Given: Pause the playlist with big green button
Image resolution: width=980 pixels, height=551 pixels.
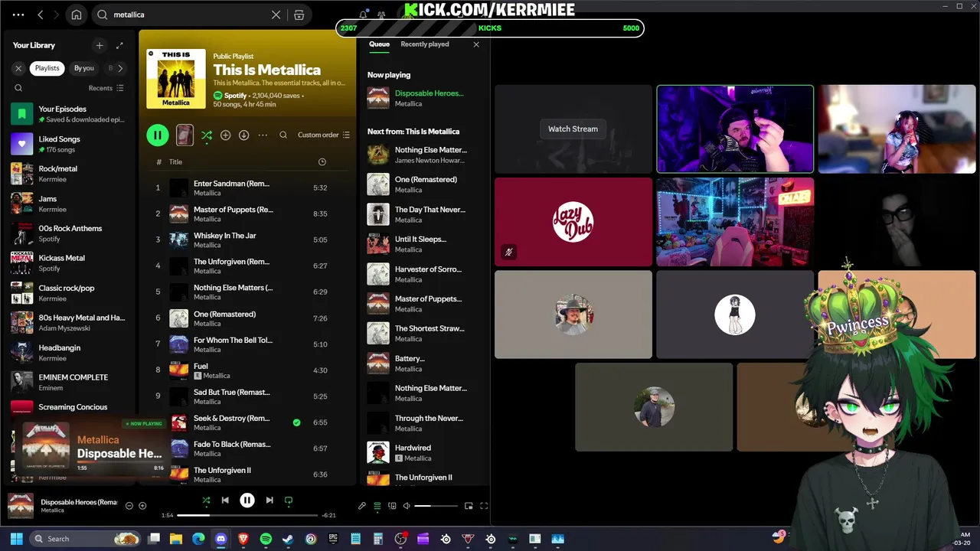Looking at the screenshot, I should pos(158,135).
